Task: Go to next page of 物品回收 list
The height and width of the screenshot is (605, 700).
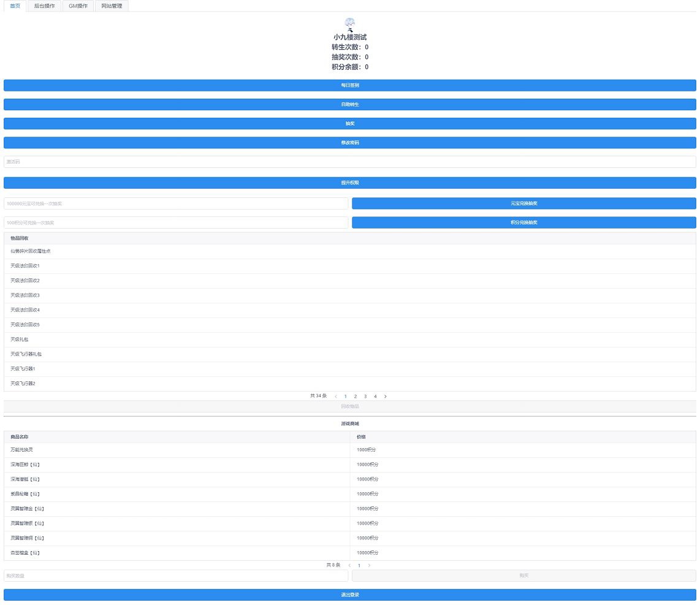Action: tap(385, 397)
